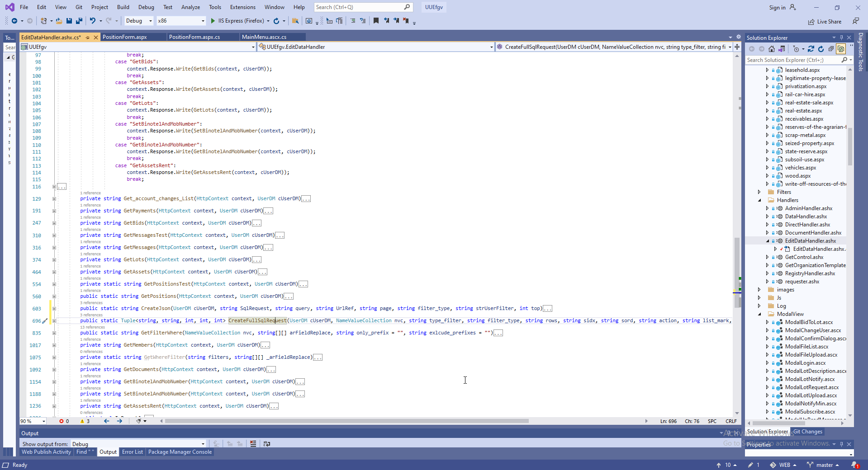Screen dimensions: 868x470
Task: Toggle word wrap in Output window
Action: 267,444
